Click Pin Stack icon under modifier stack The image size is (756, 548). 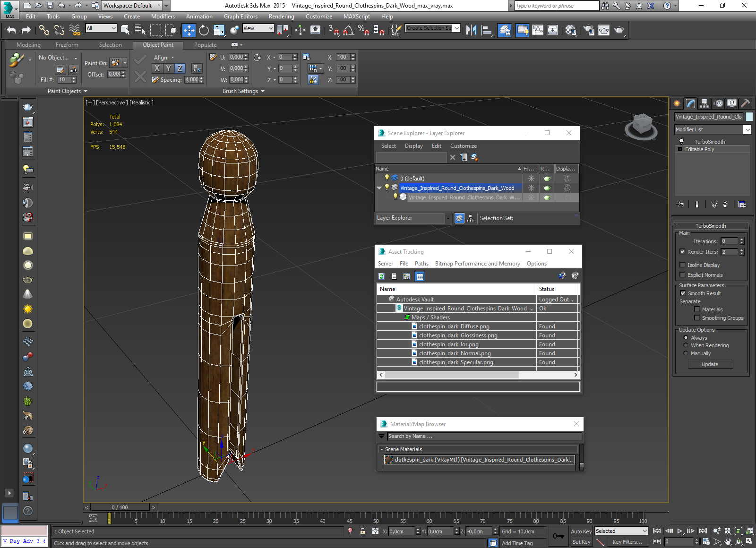point(680,205)
